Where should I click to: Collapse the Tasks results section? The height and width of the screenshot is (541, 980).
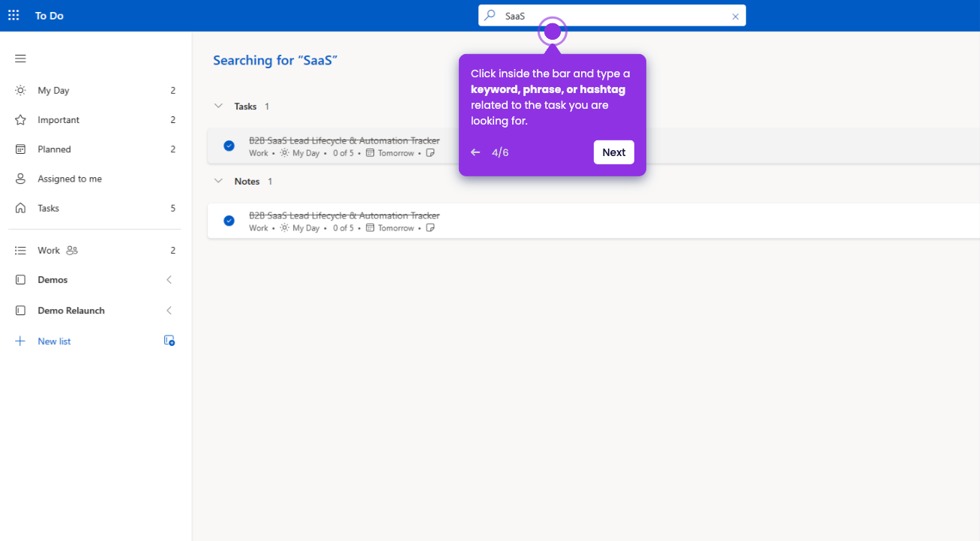click(x=219, y=107)
